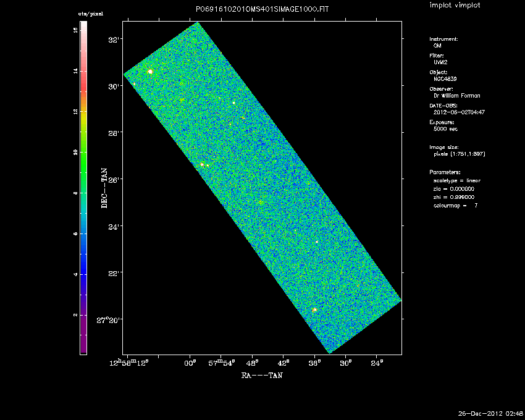525x420 pixels.
Task: Select the 'pixels (1:751,1:897)' value
Action: click(x=460, y=154)
